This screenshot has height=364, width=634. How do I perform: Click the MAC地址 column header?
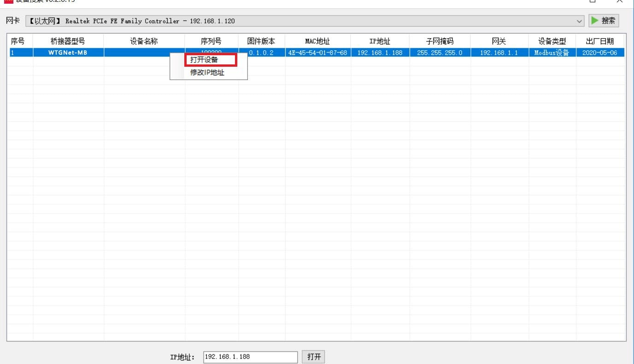(x=317, y=41)
